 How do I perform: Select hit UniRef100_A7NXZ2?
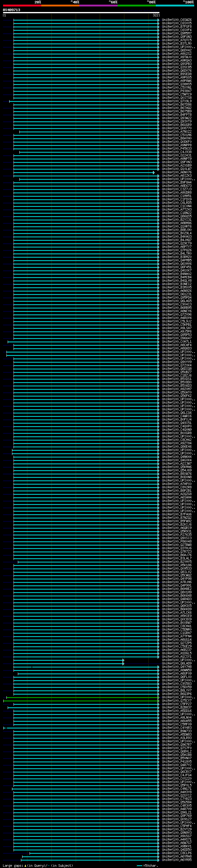tap(176, 132)
